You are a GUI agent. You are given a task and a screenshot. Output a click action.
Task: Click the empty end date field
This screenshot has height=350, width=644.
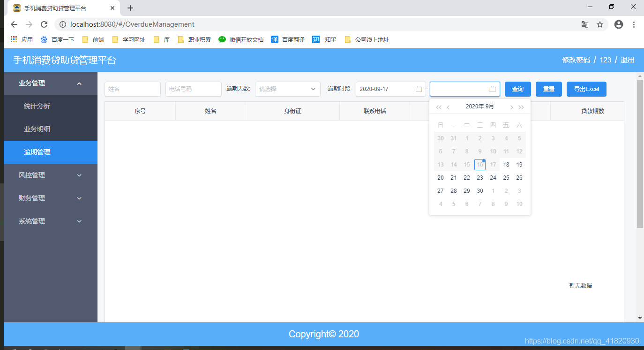pyautogui.click(x=465, y=89)
